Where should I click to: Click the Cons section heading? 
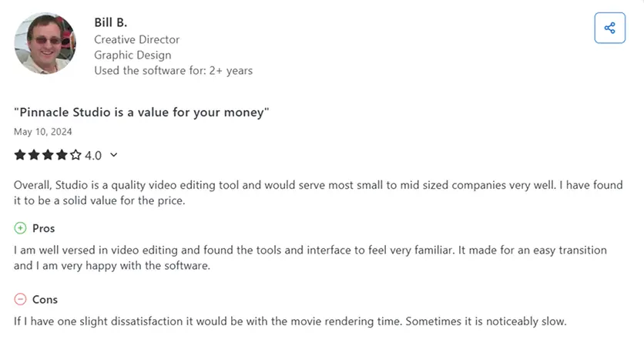45,300
